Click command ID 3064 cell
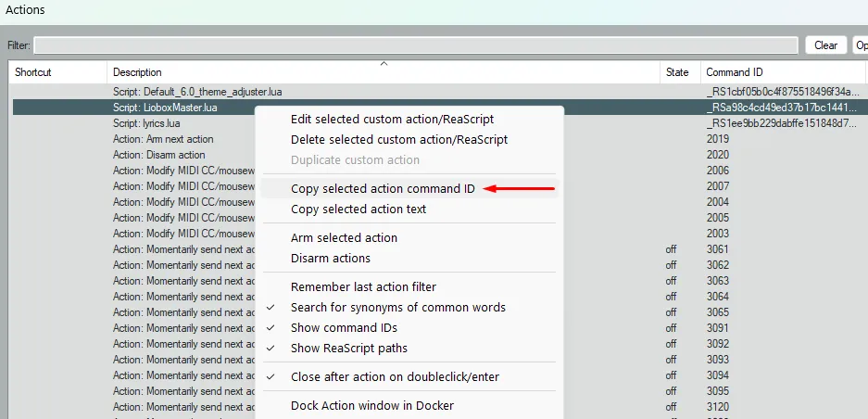 tap(717, 297)
